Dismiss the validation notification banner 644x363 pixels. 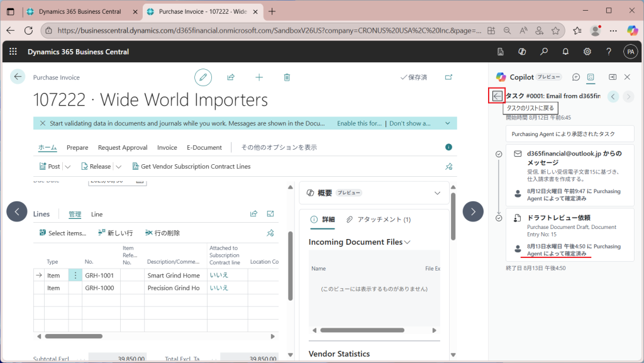tap(42, 123)
